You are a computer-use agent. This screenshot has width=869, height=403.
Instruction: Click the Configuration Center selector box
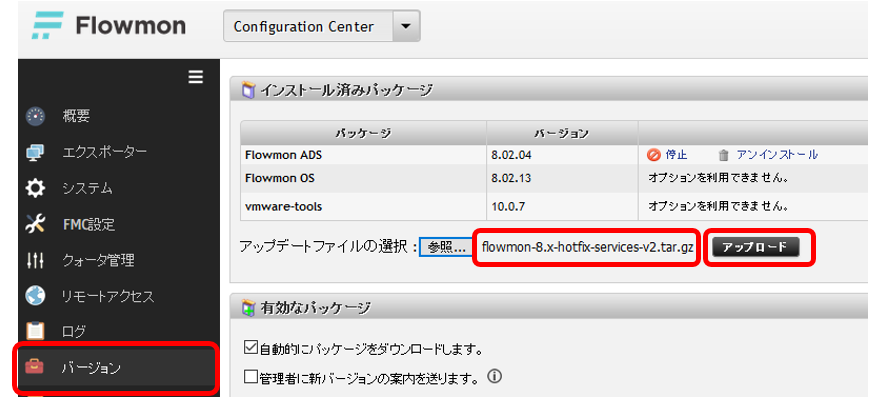tap(305, 27)
